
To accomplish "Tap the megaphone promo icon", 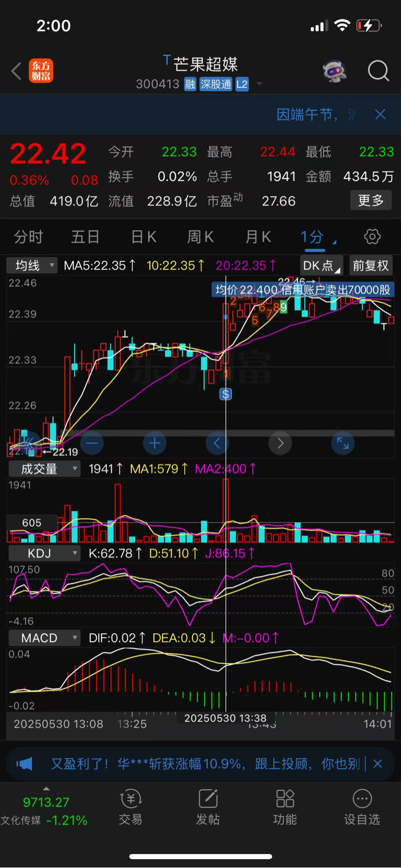I will tap(24, 764).
